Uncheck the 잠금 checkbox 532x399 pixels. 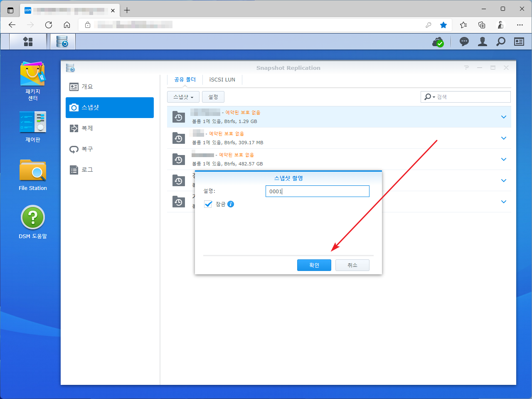[x=208, y=204]
